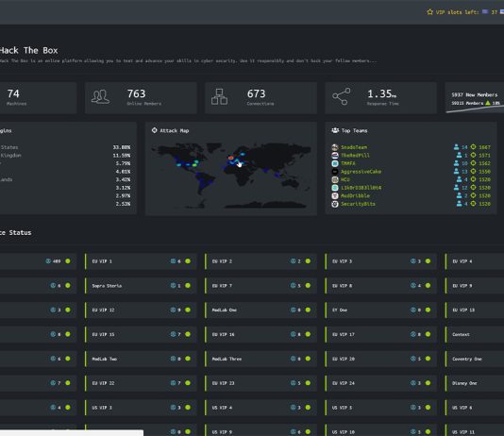Click points target icon in SecurityBits row

click(473, 204)
